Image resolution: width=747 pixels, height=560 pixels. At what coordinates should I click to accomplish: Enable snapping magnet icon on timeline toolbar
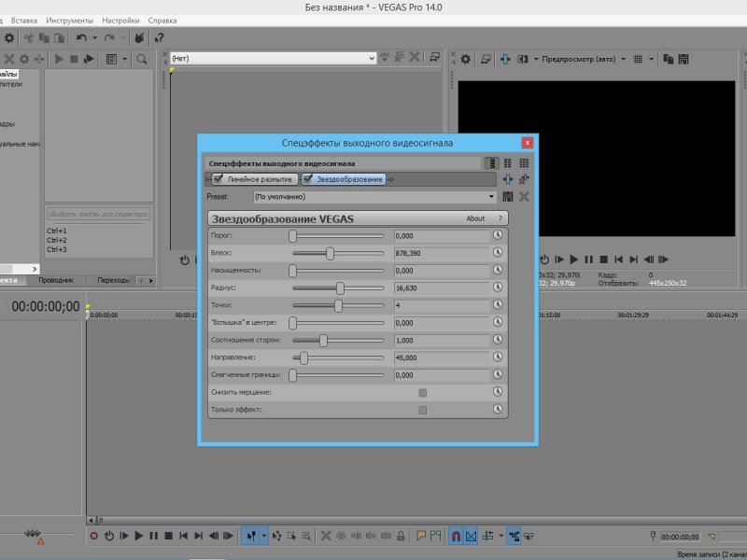coord(456,536)
